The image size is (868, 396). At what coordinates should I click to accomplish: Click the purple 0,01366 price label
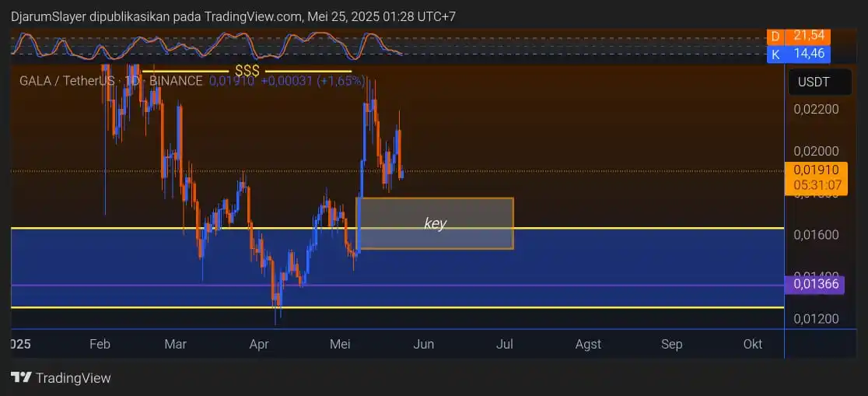814,286
